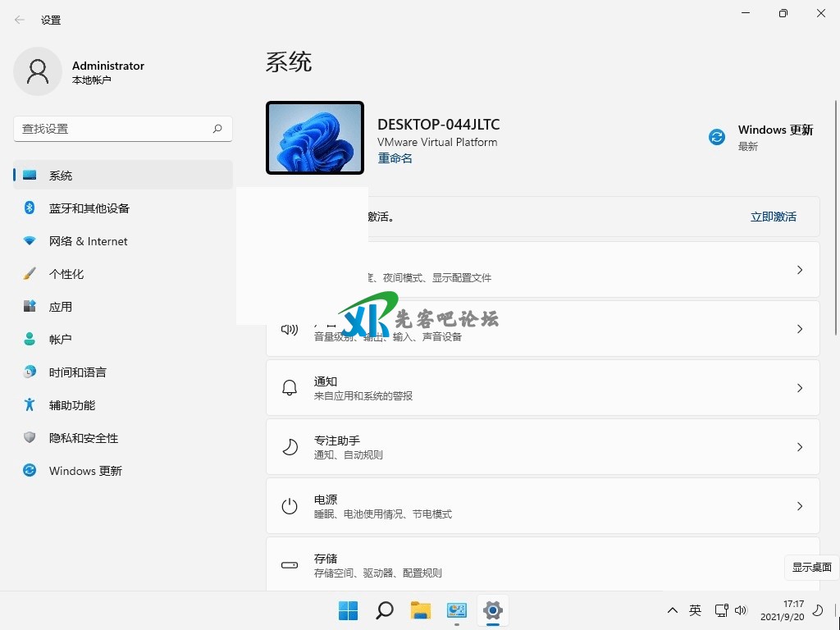Click the back arrow in Settings header
The height and width of the screenshot is (630, 840).
point(20,20)
